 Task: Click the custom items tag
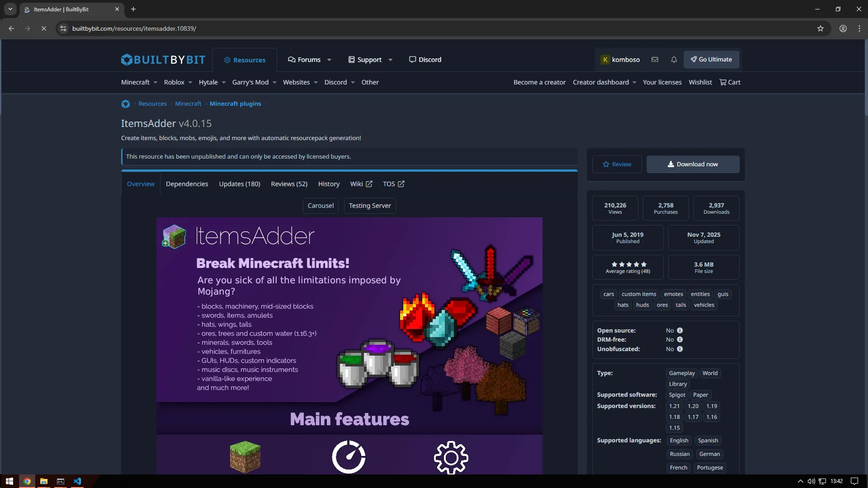[639, 294]
